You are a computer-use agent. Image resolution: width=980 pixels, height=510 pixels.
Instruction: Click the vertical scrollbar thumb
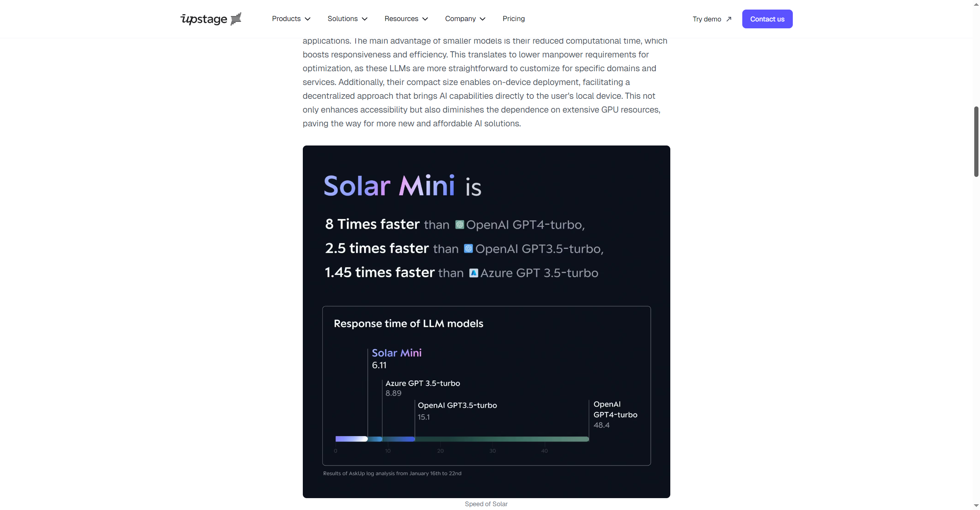point(976,142)
